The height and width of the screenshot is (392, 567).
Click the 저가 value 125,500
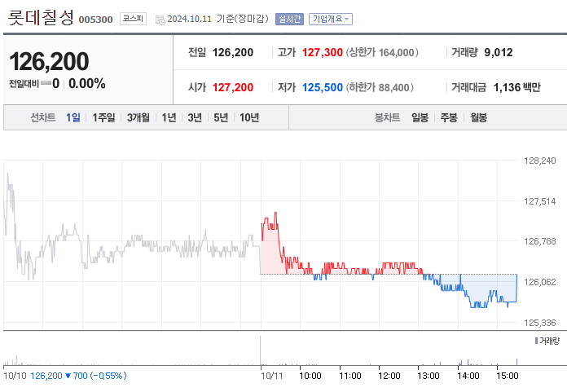322,87
